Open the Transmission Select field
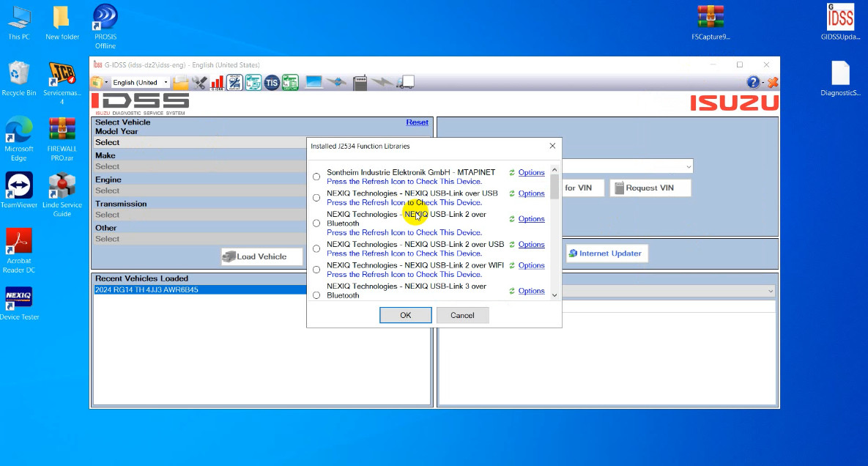 click(201, 215)
